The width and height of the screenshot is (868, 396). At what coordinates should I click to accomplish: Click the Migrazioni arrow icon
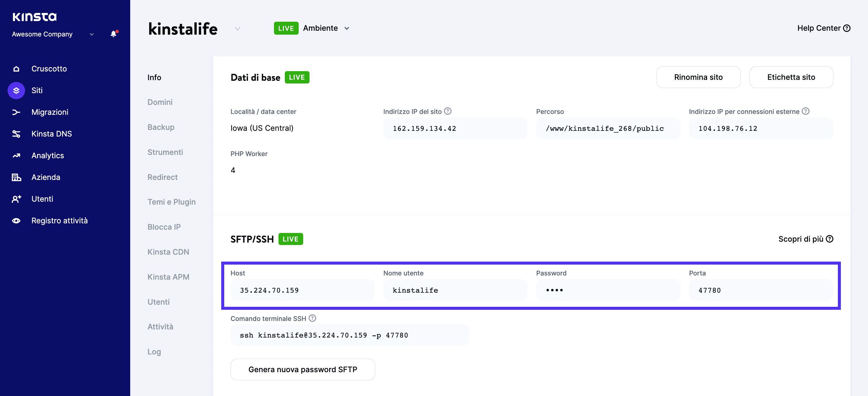[16, 112]
